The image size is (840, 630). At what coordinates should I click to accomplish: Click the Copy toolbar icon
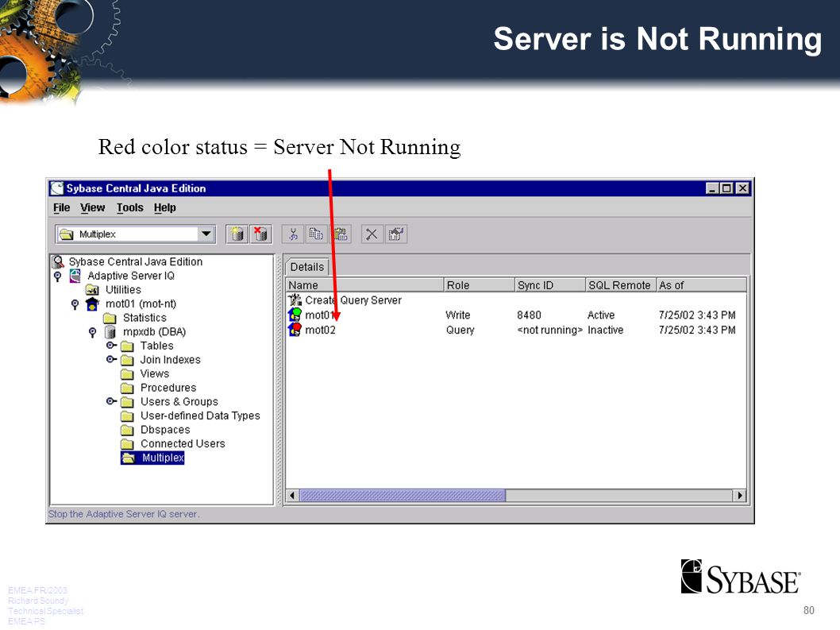(316, 234)
